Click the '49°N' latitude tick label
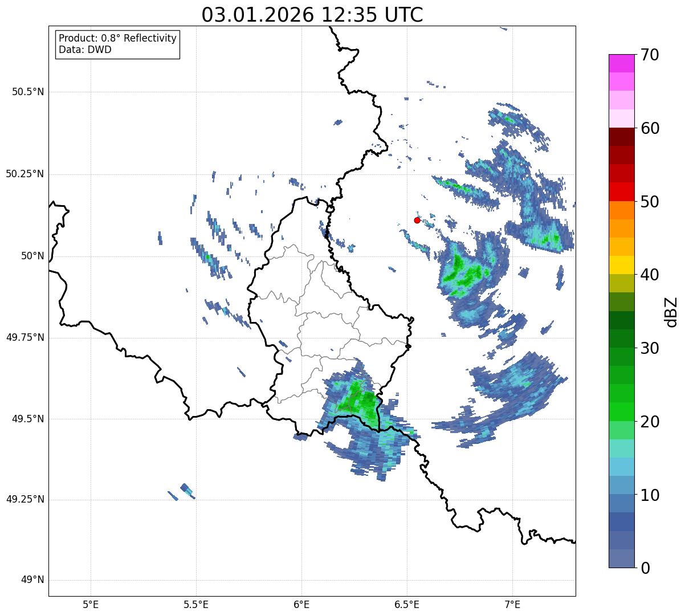The image size is (685, 616). click(x=32, y=580)
